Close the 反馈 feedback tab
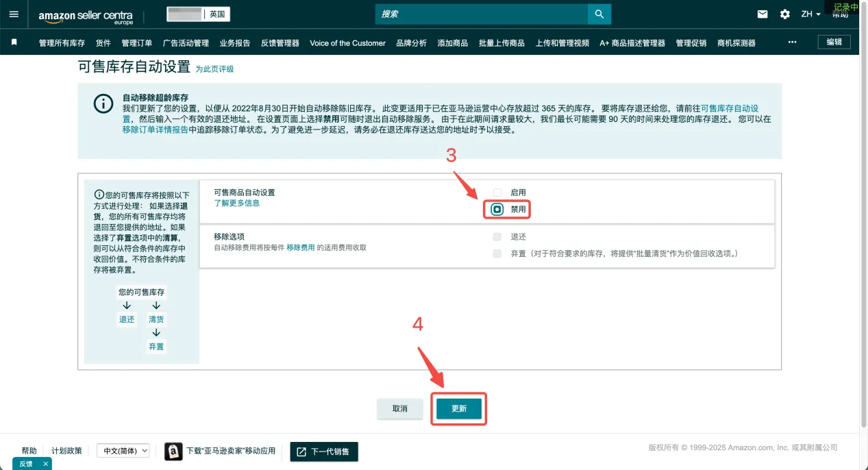868x470 pixels. click(x=45, y=464)
